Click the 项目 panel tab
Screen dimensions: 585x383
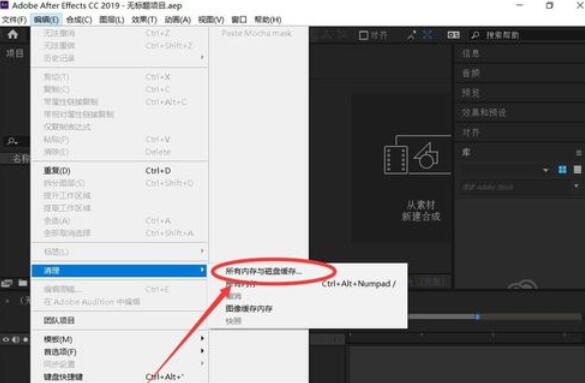[15, 53]
